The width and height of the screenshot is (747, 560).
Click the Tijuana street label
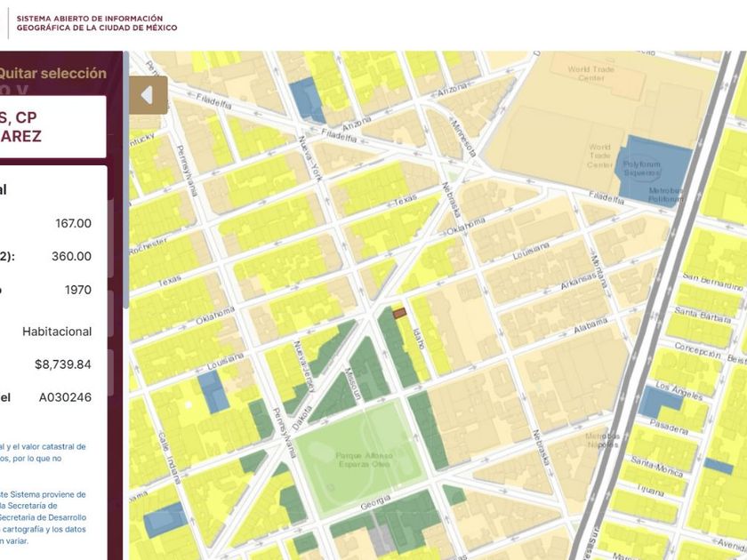click(650, 490)
